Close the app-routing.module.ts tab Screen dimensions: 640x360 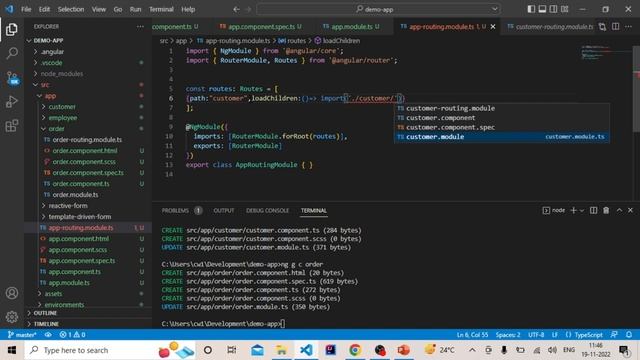coord(493,27)
